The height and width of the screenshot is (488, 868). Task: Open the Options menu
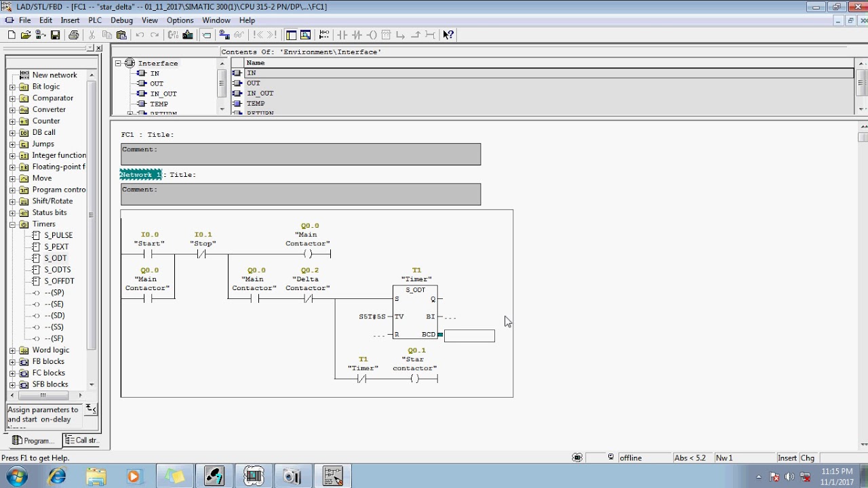tap(180, 20)
